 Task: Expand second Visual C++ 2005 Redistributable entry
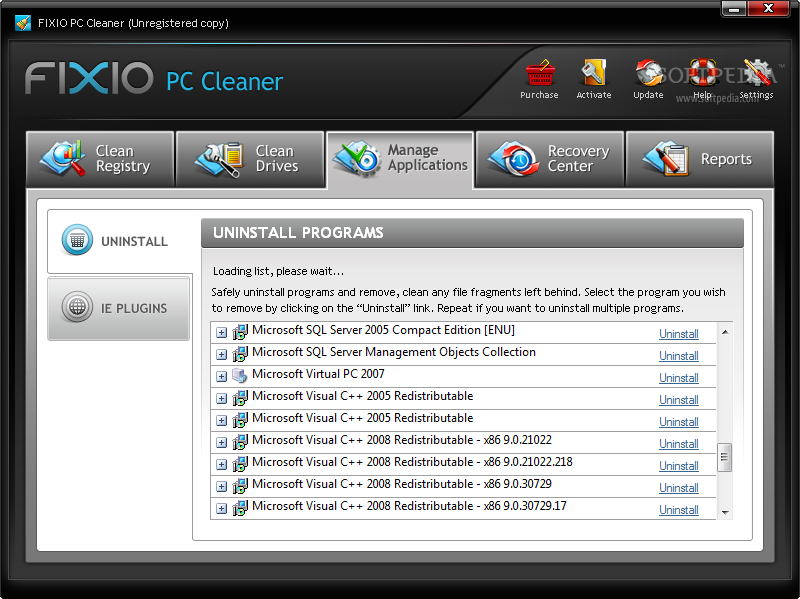[221, 420]
